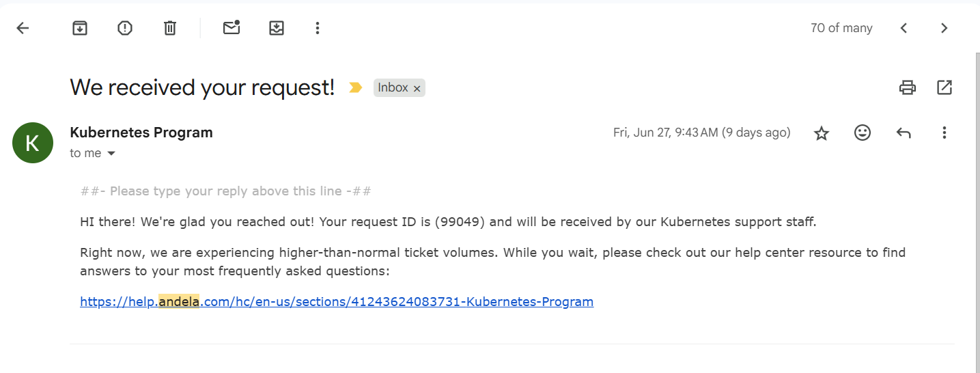980x373 pixels.
Task: Archive this email
Action: pos(80,28)
